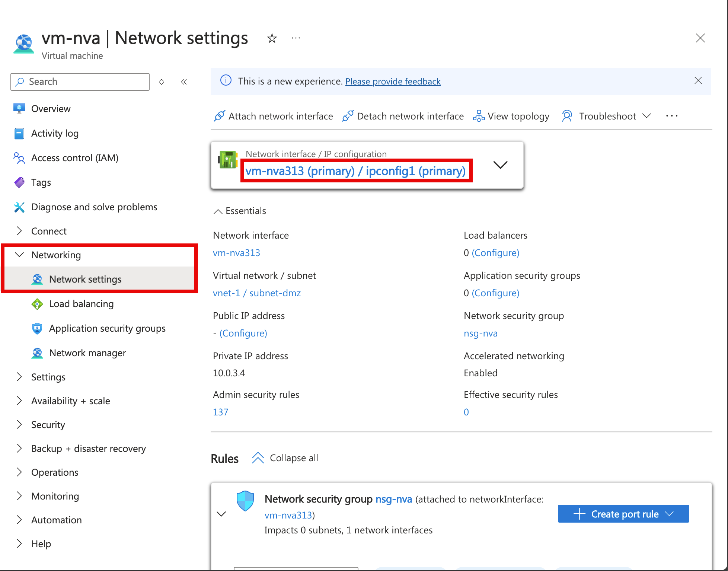Click Configure under Public IP address
Viewport: 728px width, 571px height.
(240, 333)
